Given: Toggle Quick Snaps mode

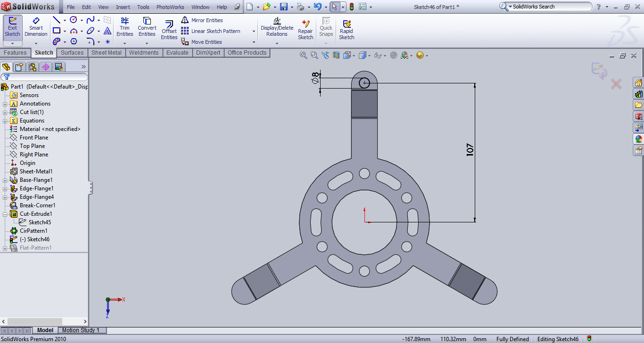Looking at the screenshot, I should pyautogui.click(x=325, y=29).
